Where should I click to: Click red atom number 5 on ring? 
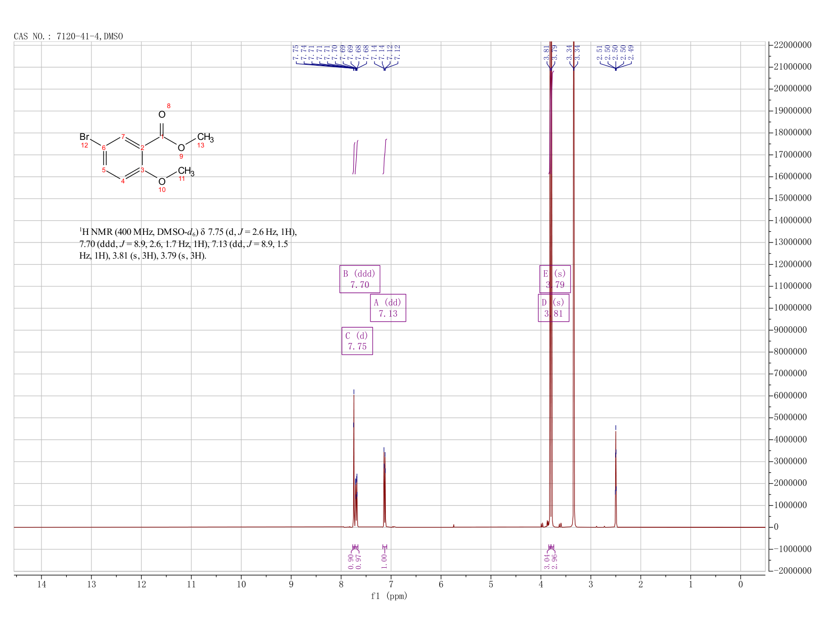(104, 170)
